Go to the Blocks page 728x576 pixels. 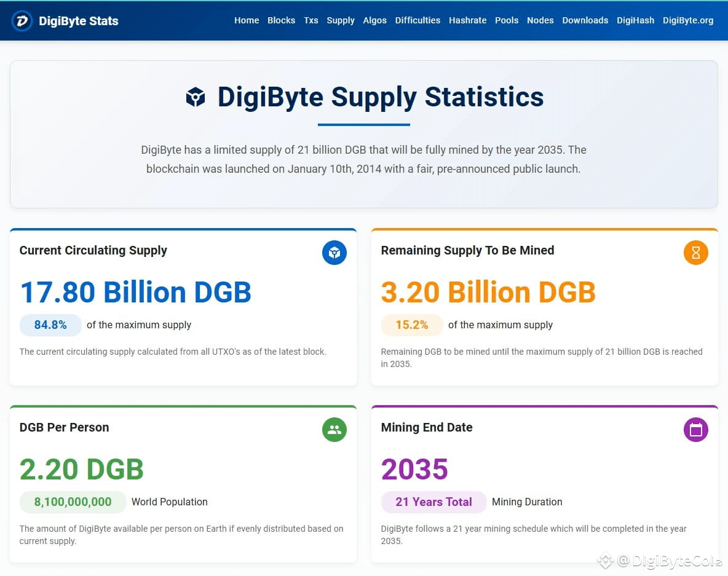(x=282, y=20)
